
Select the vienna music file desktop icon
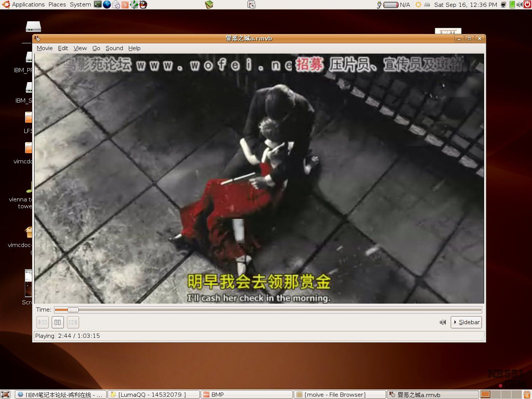click(29, 187)
